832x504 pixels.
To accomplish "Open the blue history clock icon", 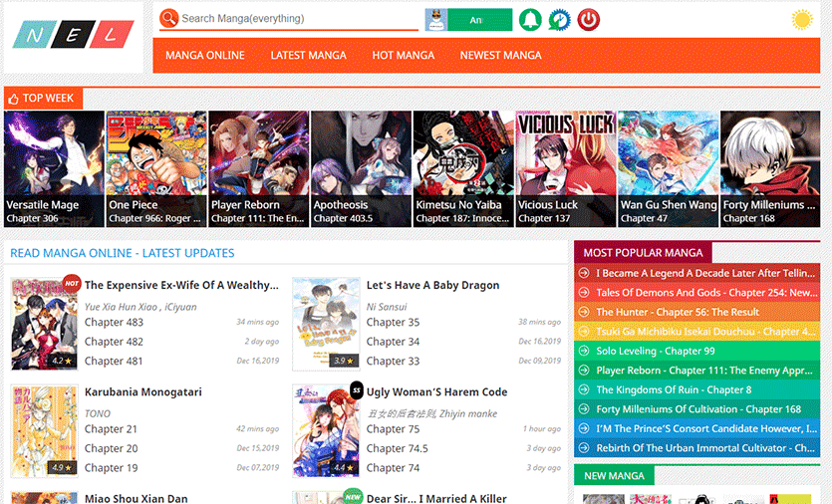I will tap(559, 20).
